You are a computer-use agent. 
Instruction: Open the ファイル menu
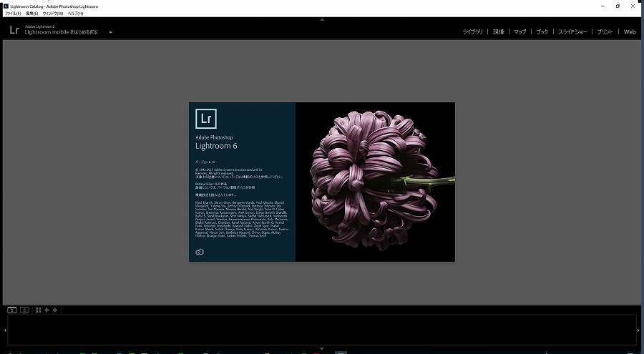[13, 14]
